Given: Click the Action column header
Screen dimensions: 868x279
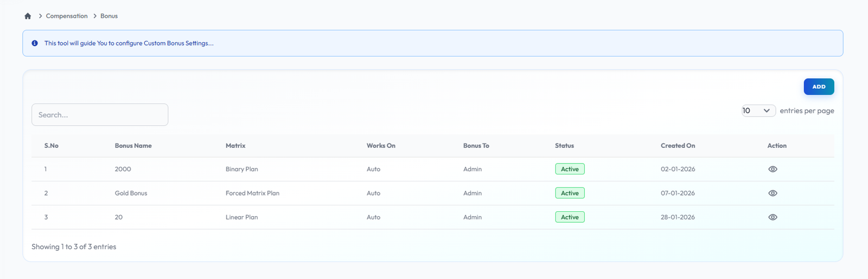Looking at the screenshot, I should click(x=777, y=146).
